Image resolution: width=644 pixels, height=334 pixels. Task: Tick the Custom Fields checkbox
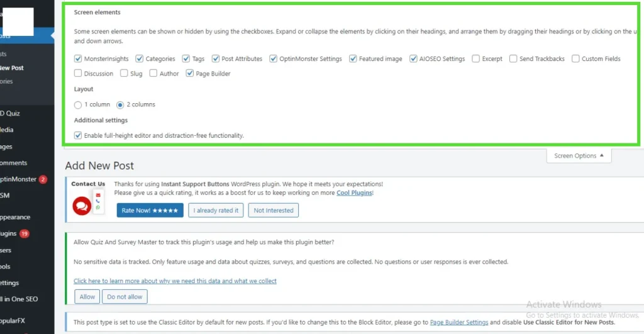click(575, 58)
